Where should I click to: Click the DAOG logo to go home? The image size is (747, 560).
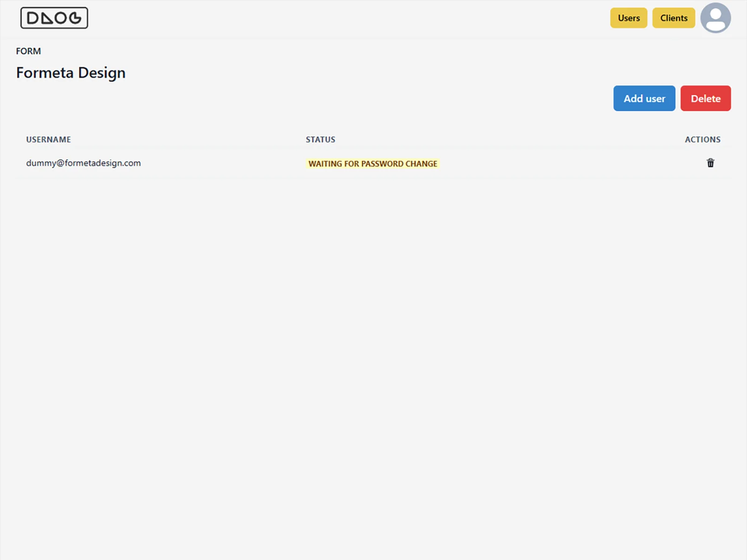pos(54,18)
